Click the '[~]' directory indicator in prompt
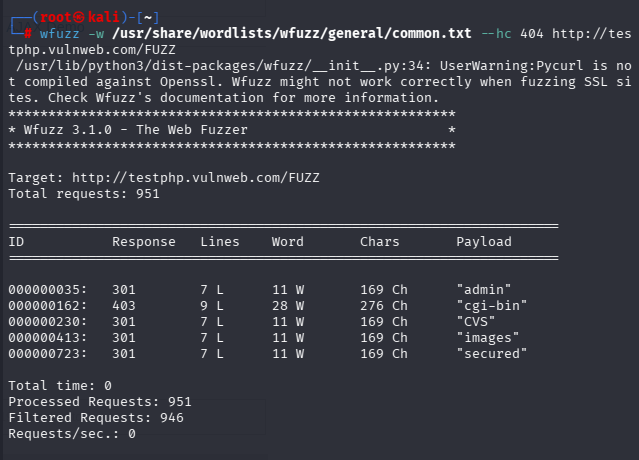The width and height of the screenshot is (639, 460). pos(148,17)
